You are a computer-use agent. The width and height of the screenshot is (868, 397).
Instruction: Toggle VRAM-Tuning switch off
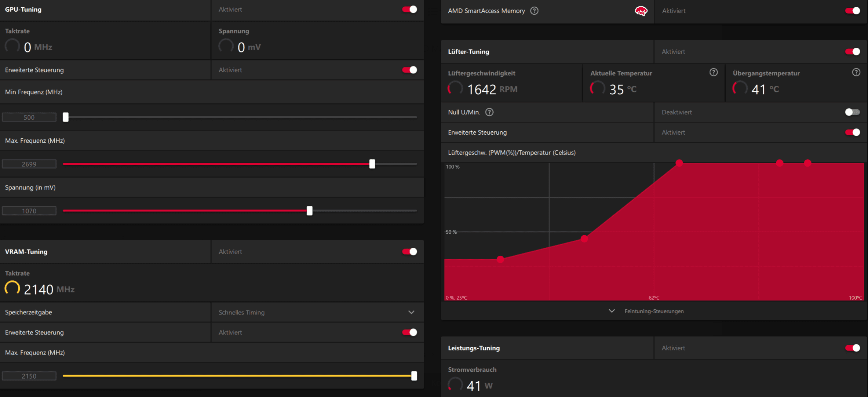click(409, 252)
